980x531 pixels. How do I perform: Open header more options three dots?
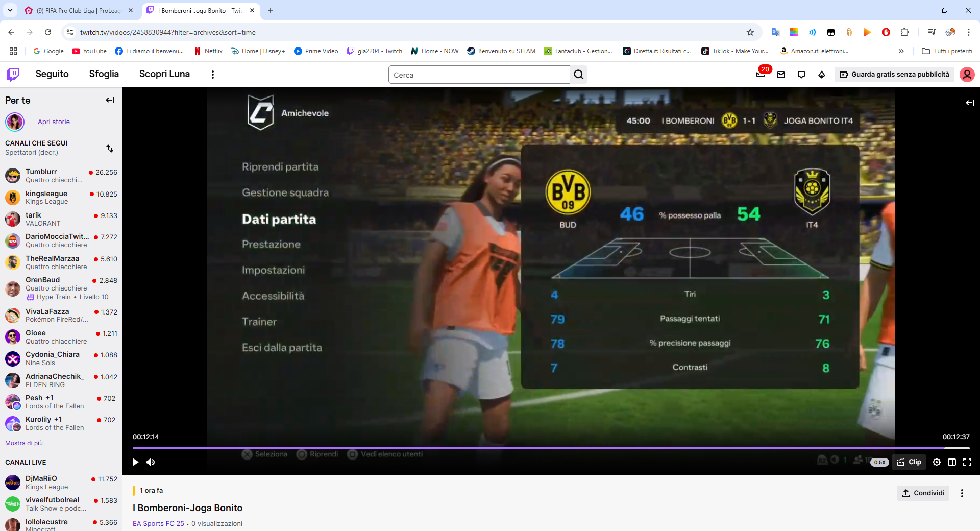[213, 75]
